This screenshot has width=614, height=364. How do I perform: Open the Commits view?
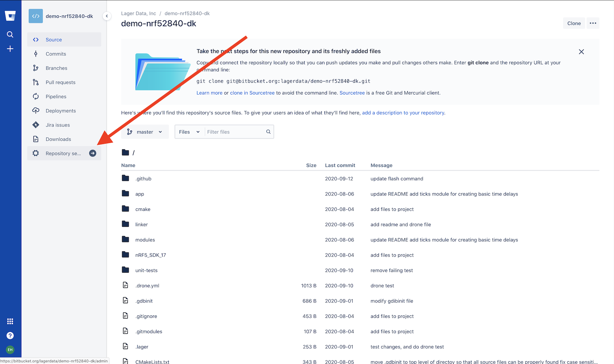pyautogui.click(x=55, y=54)
